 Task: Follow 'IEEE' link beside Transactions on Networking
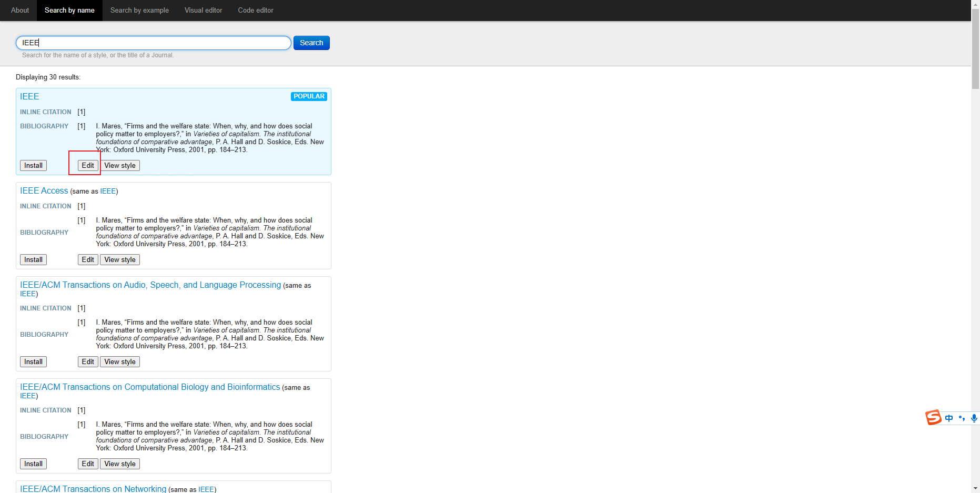pyautogui.click(x=206, y=489)
